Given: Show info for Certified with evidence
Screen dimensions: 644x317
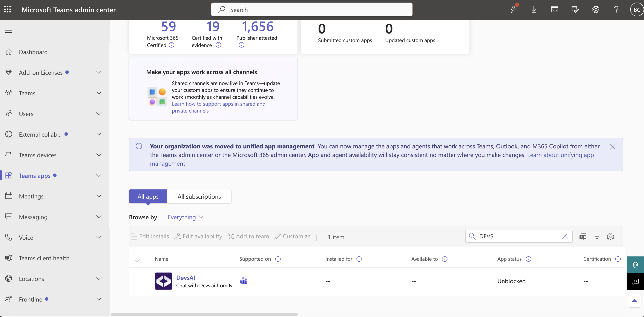Looking at the screenshot, I should tap(218, 45).
